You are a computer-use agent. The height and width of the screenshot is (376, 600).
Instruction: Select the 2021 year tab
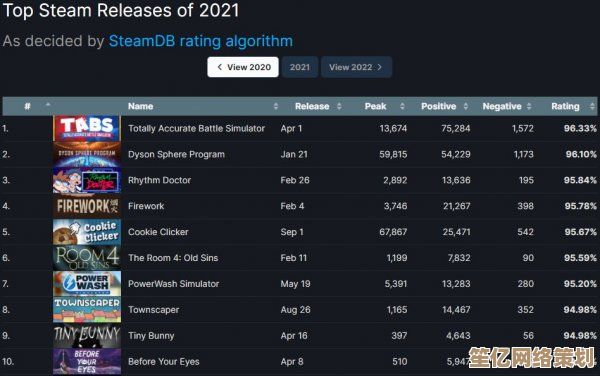click(x=300, y=67)
